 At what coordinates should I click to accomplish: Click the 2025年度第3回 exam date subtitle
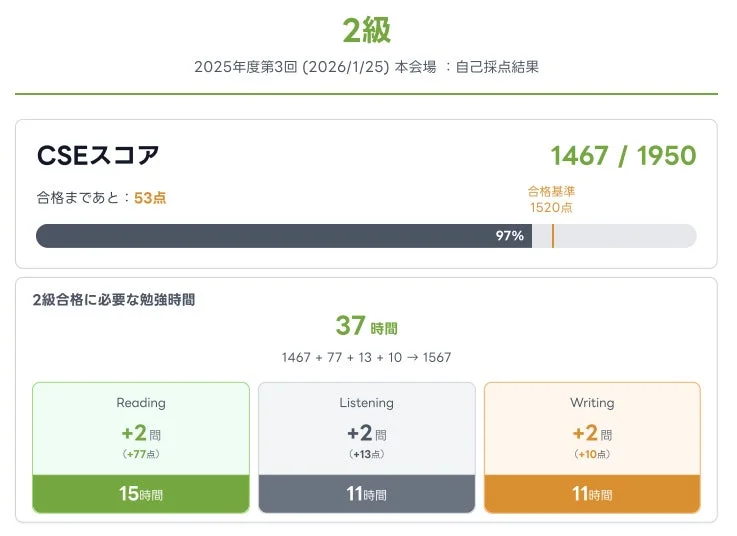click(367, 67)
